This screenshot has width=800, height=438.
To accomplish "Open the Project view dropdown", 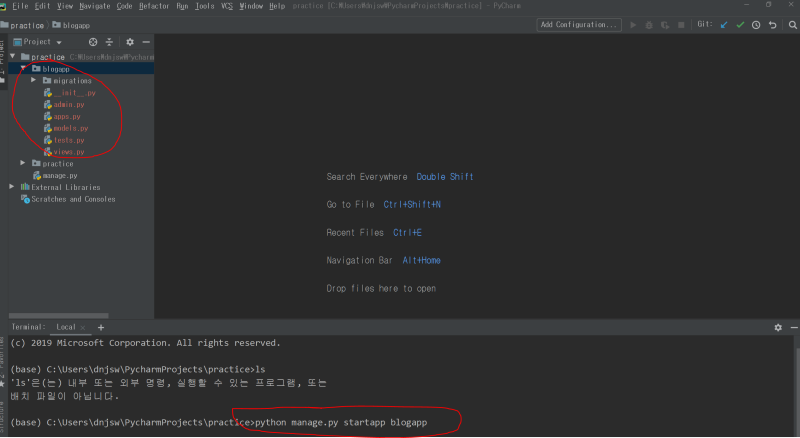I will point(37,42).
